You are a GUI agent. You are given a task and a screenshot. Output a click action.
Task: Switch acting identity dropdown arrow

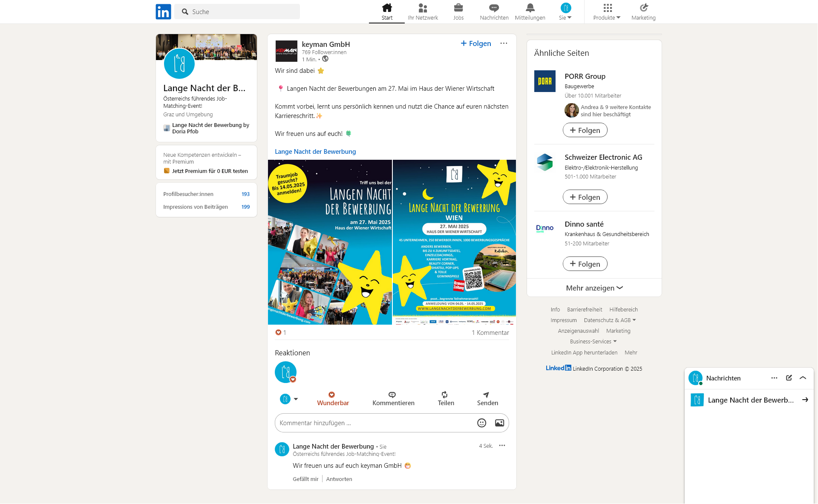click(x=296, y=399)
